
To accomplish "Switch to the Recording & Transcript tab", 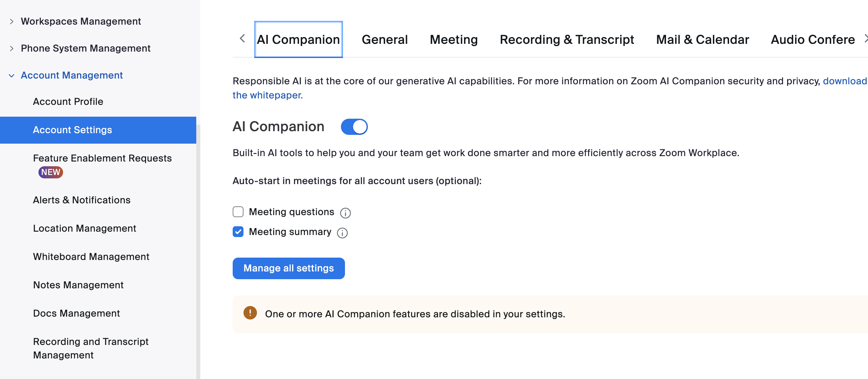I will tap(567, 40).
